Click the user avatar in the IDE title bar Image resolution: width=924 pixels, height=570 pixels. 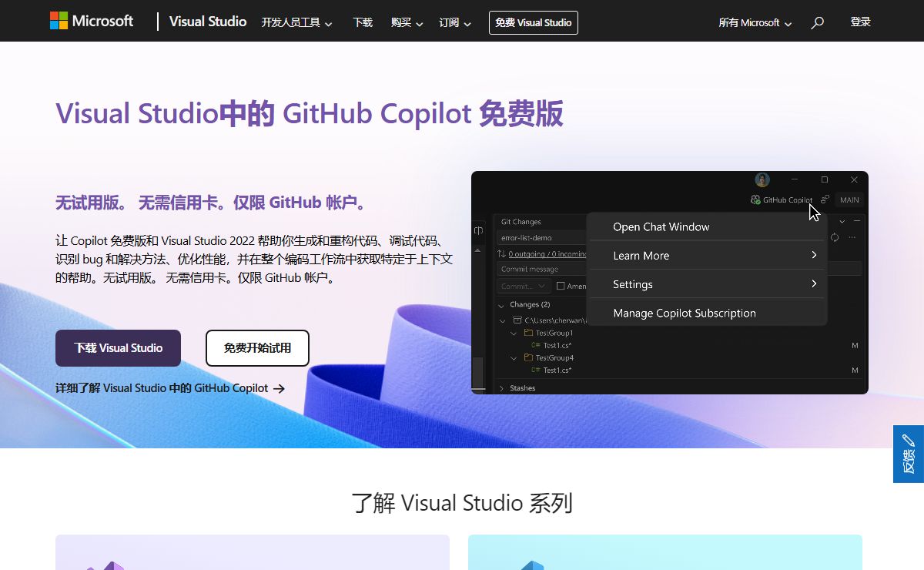click(762, 179)
